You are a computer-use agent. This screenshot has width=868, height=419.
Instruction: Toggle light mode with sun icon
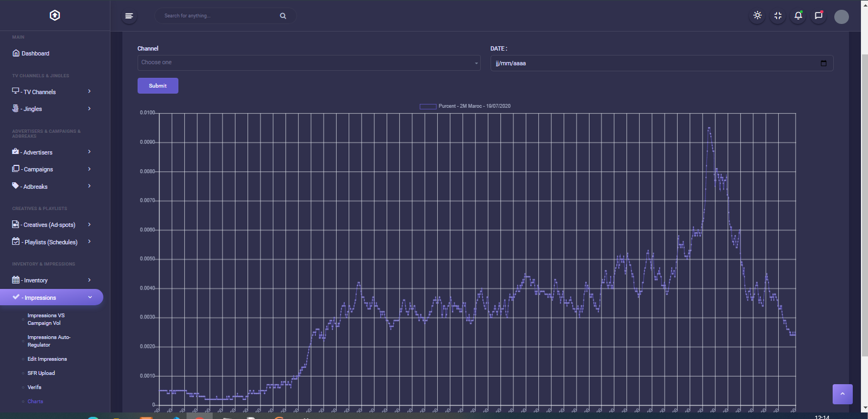[757, 16]
